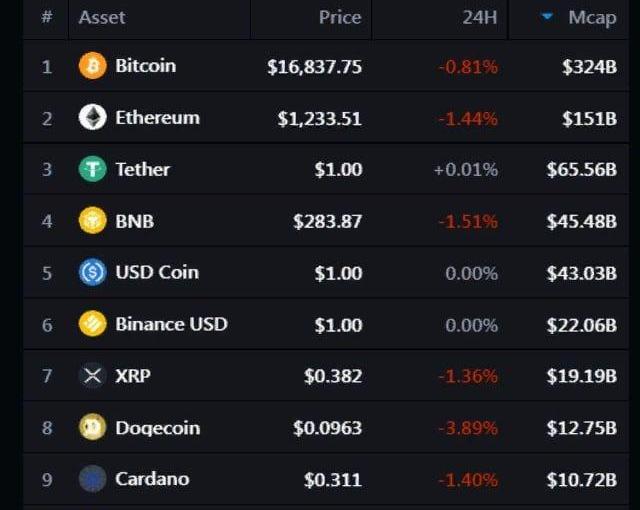Sort by the 24H change column
Screen dimensions: 640x510
click(480, 18)
